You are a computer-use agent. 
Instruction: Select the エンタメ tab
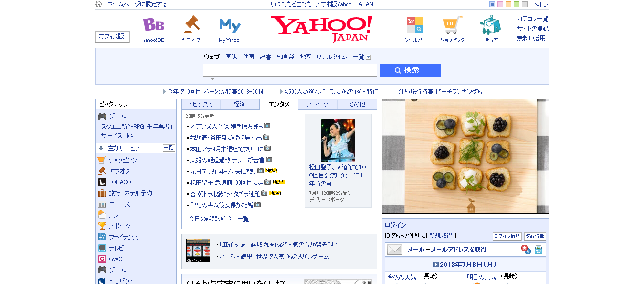pyautogui.click(x=279, y=104)
